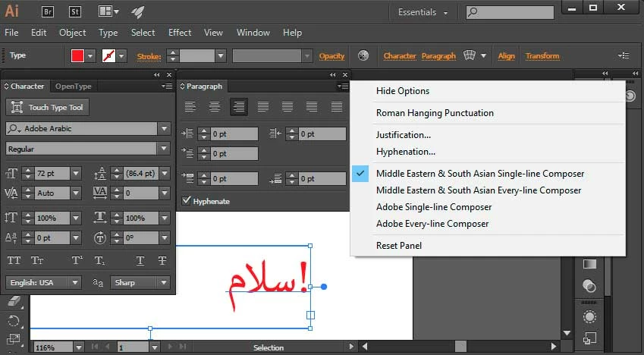Click the GPU performance rocket icon
Image resolution: width=644 pixels, height=355 pixels.
click(137, 12)
